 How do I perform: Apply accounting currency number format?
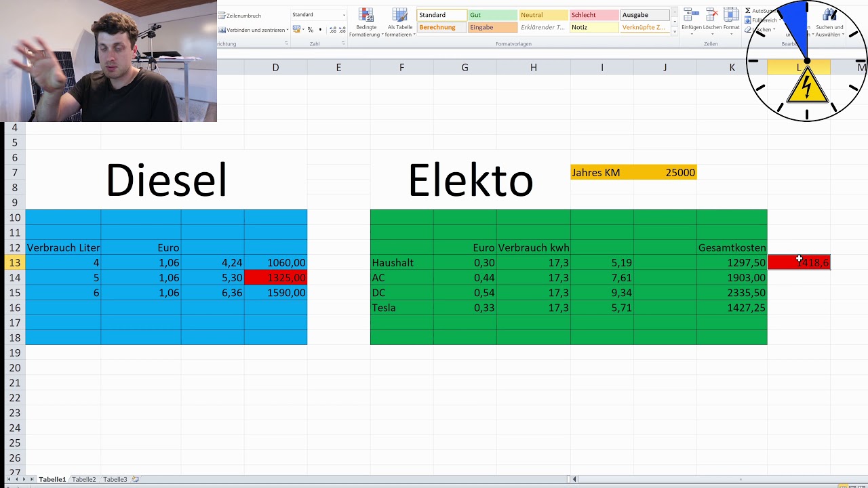pos(297,30)
